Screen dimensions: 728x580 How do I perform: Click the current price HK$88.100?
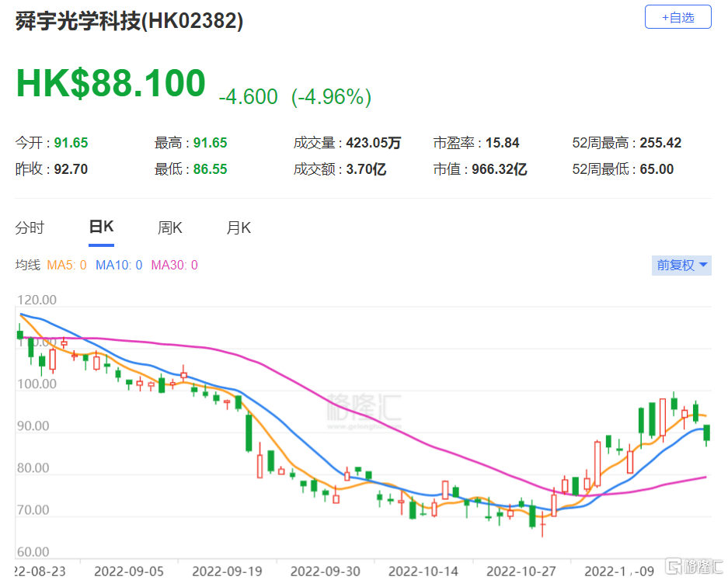[x=111, y=84]
